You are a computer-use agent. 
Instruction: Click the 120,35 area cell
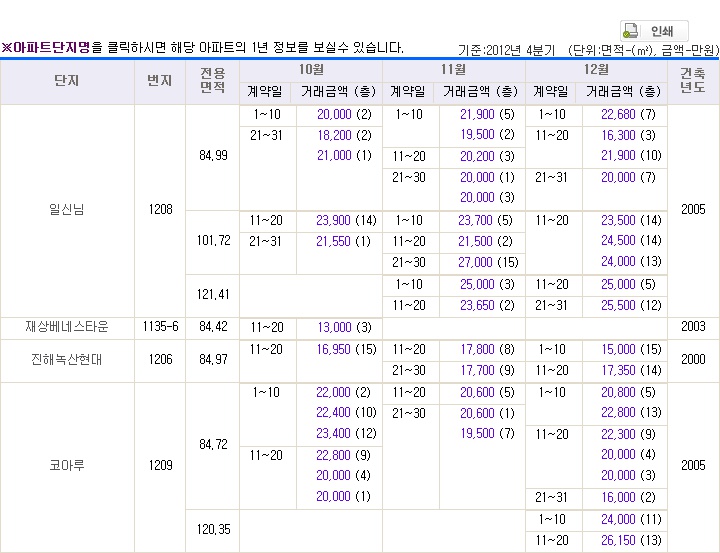click(213, 530)
